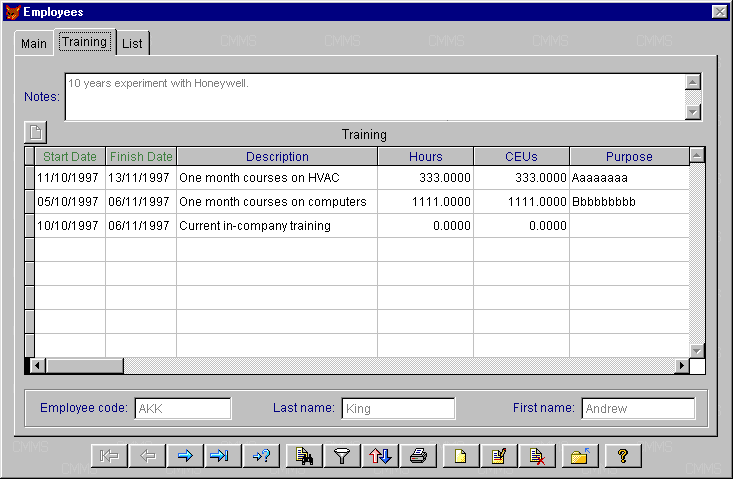The image size is (733, 479).
Task: Add new training entry above grid
Action: point(35,133)
